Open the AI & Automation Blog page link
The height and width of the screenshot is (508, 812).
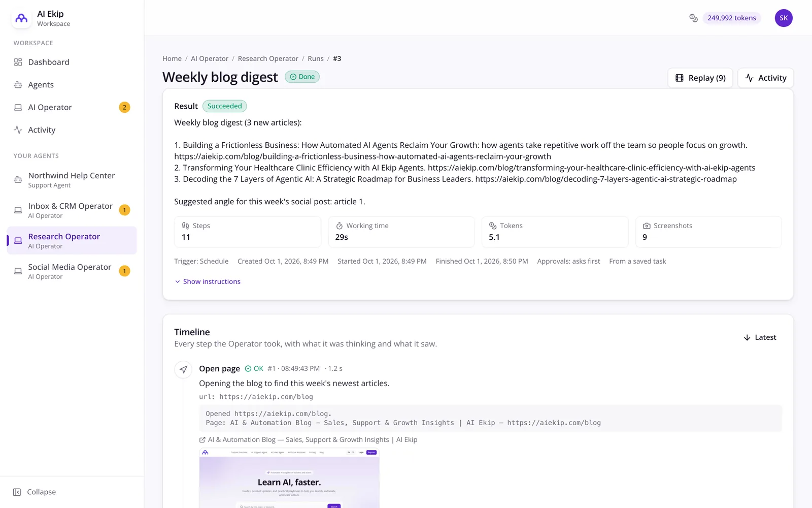pyautogui.click(x=308, y=440)
